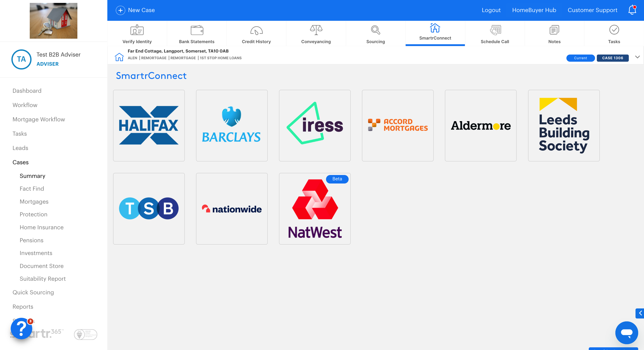
Task: Click the Current status badge
Action: 580,58
